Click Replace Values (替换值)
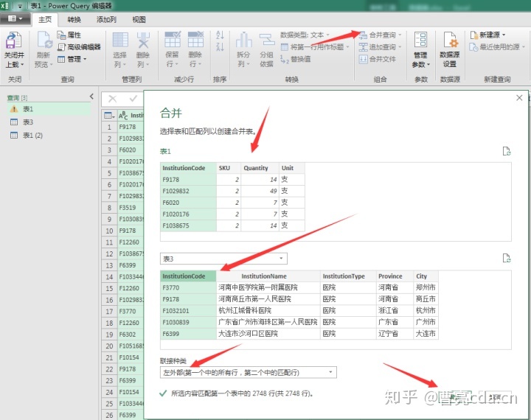531x420 pixels. (x=296, y=59)
